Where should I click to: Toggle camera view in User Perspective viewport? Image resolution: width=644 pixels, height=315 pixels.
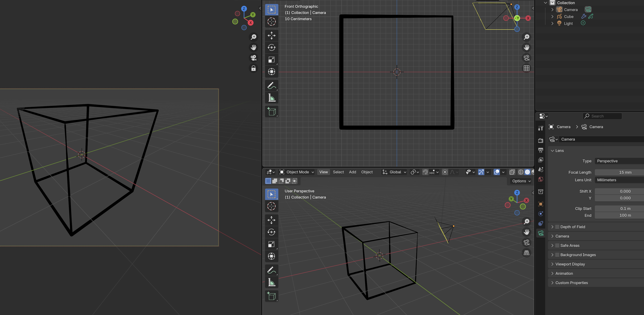coord(527,243)
